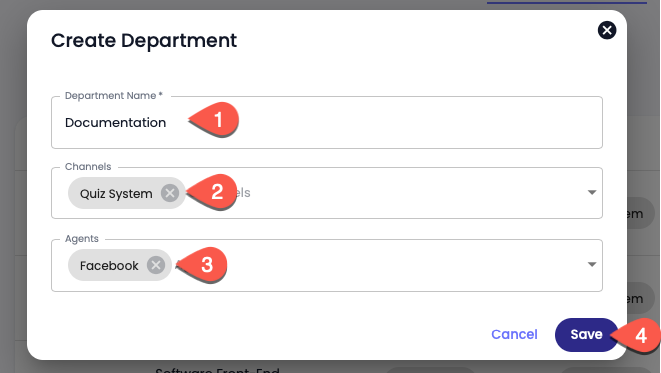The image size is (661, 373).
Task: Select the Channels field label
Action: (88, 166)
